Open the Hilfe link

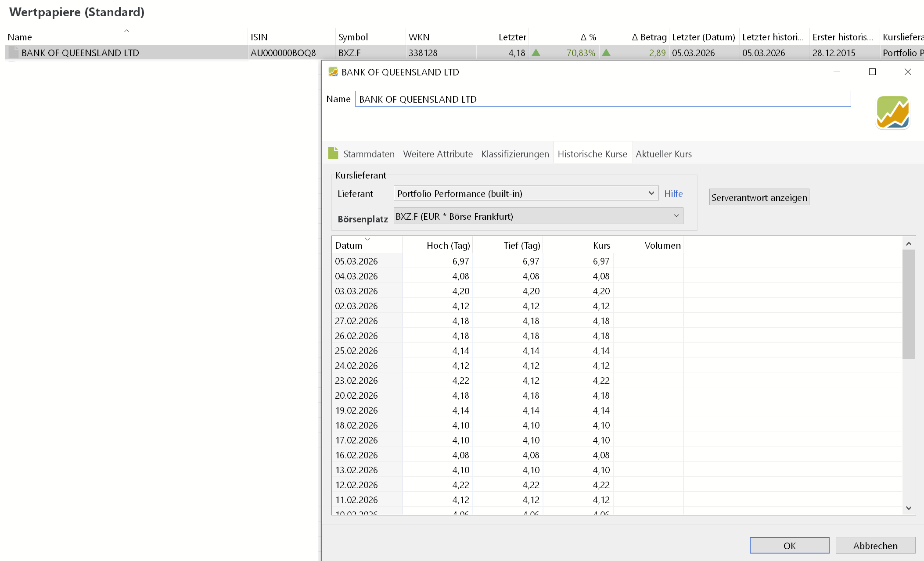(673, 193)
